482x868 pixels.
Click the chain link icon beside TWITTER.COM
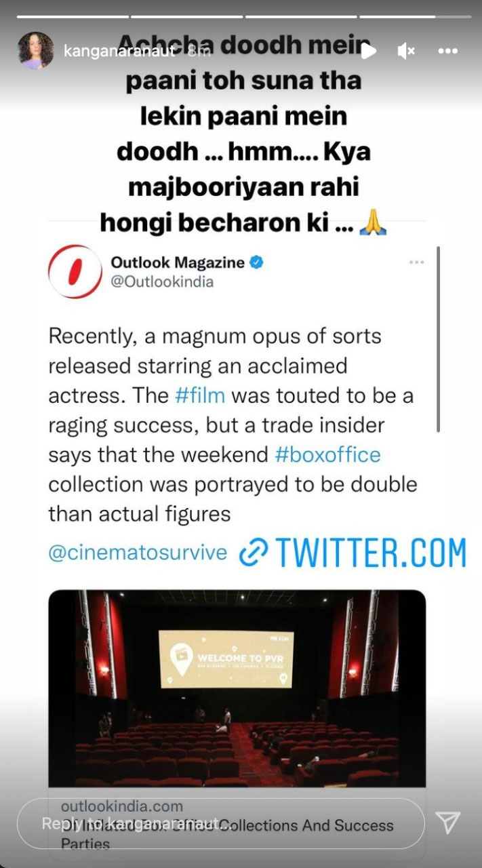(254, 554)
